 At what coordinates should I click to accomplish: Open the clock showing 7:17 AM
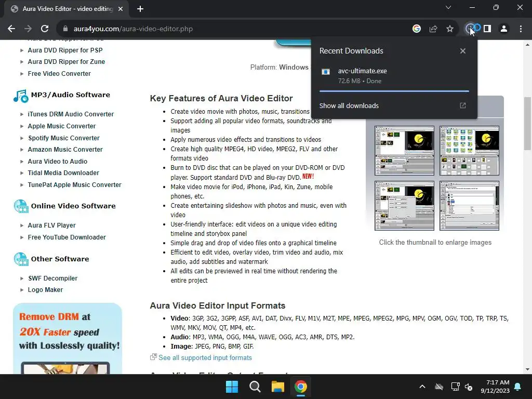(x=495, y=387)
